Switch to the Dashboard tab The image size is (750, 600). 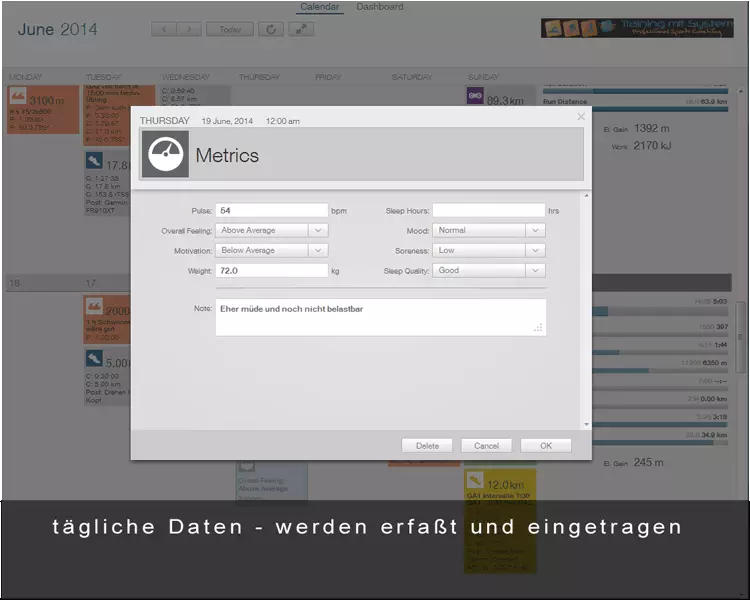(x=380, y=7)
